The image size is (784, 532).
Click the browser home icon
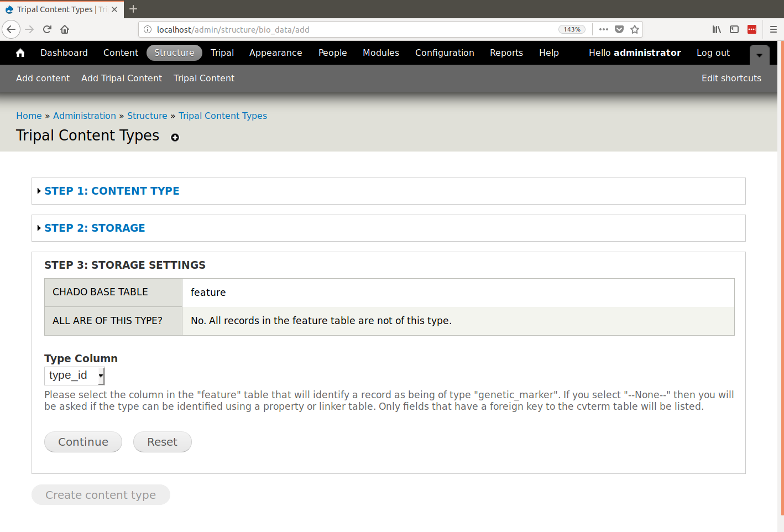65,29
